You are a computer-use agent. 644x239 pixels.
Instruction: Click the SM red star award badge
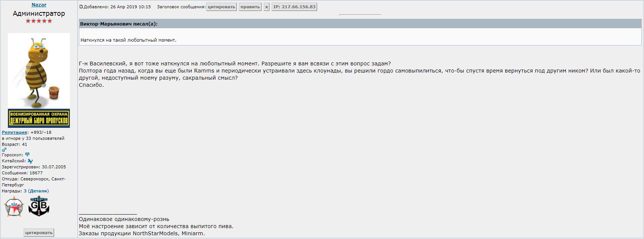pyautogui.click(x=14, y=206)
